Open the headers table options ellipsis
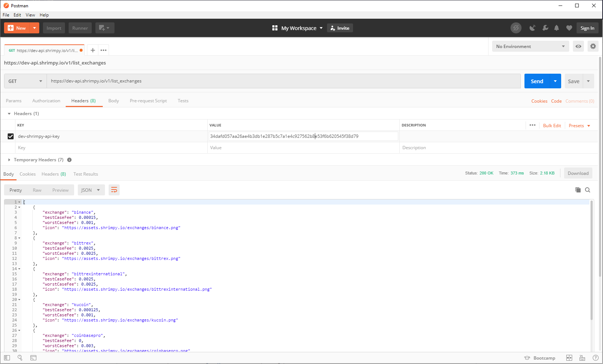Screen dimensions: 603x364 tap(533, 125)
